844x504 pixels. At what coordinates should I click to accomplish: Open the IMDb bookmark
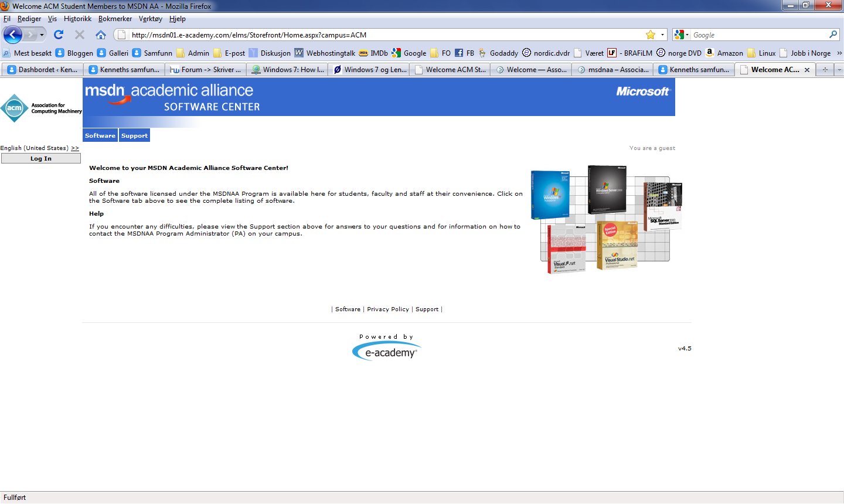coord(373,53)
